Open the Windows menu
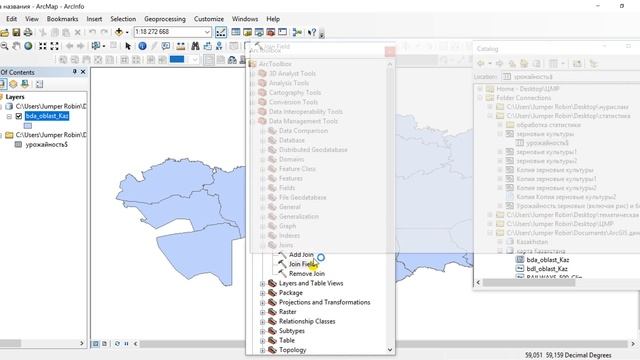Screen dimensions: 640x360 [x=244, y=19]
